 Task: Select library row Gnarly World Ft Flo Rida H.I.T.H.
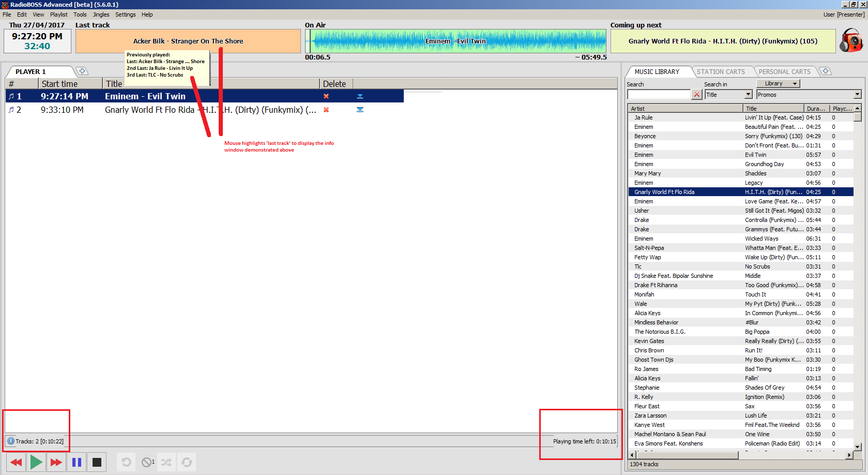click(x=741, y=192)
